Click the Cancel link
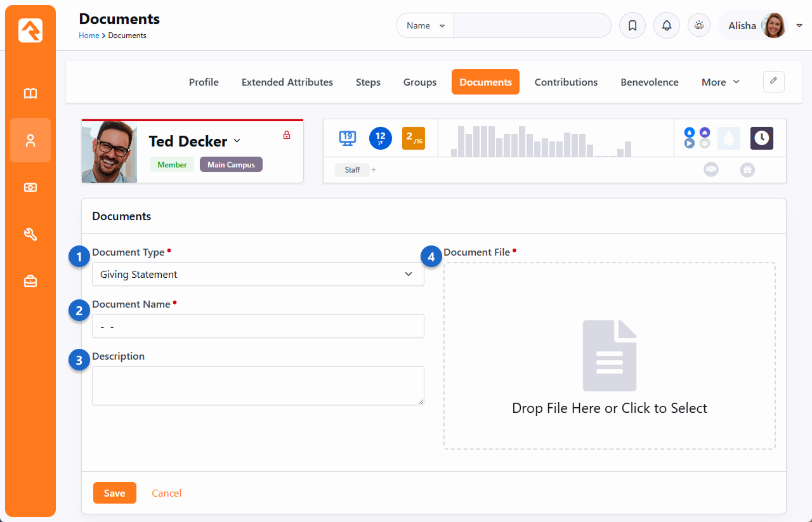This screenshot has width=812, height=522. [x=166, y=493]
